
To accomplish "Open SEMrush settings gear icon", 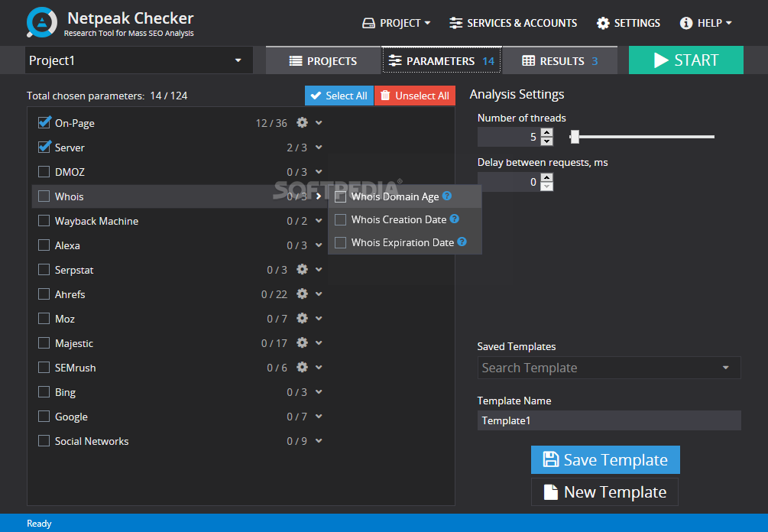I will pyautogui.click(x=302, y=368).
